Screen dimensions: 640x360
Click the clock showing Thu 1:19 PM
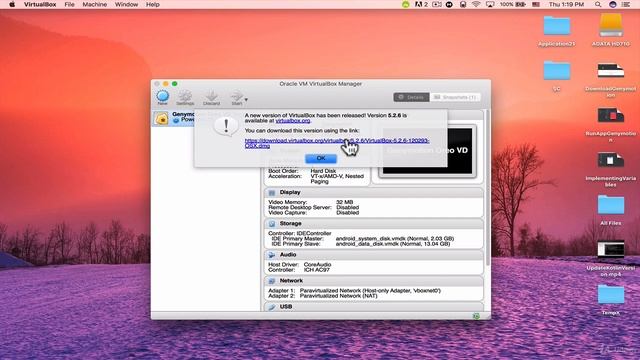(x=566, y=4)
